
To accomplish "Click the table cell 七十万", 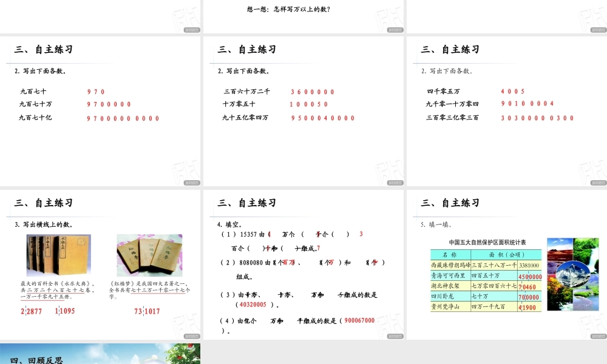I will (494, 296).
